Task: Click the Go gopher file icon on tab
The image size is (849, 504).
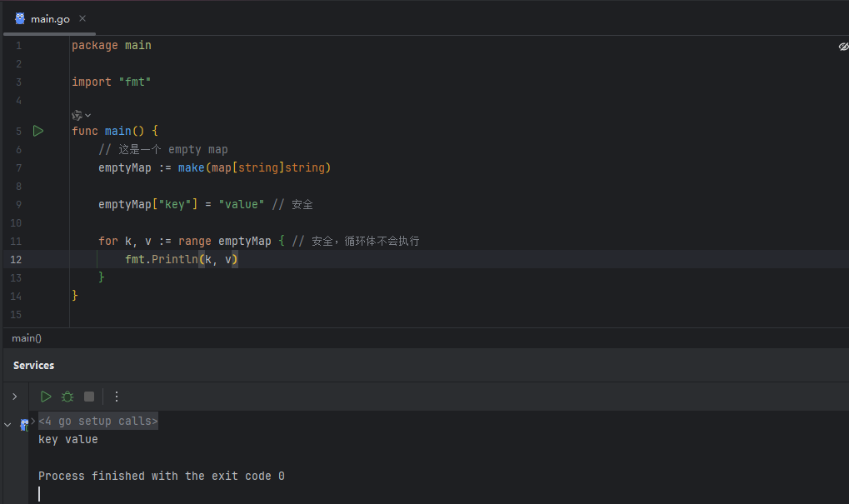Action: [20, 18]
